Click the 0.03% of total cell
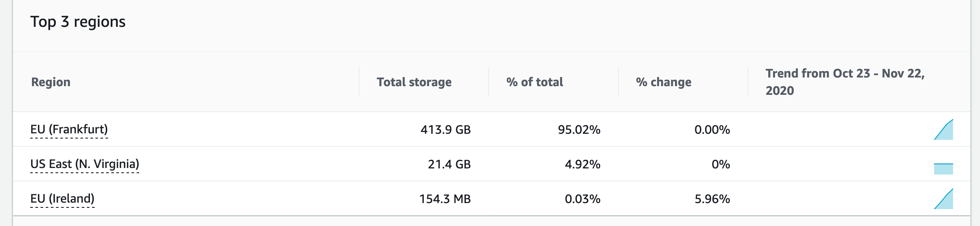This screenshot has height=226, width=980. (x=582, y=199)
